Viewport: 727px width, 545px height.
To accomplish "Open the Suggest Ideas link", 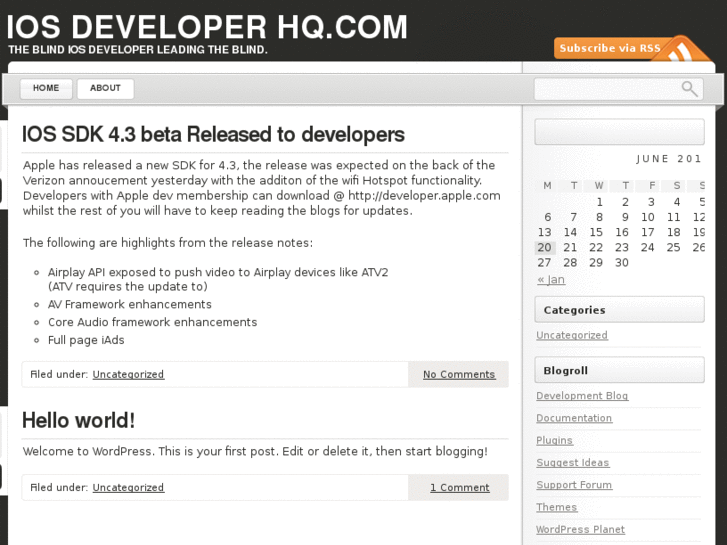I will coord(573,462).
